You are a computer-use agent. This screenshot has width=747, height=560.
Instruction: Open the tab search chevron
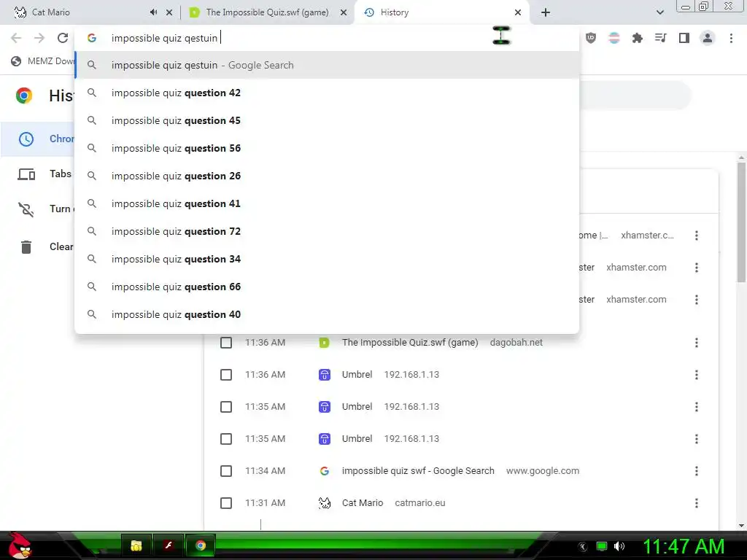(659, 12)
